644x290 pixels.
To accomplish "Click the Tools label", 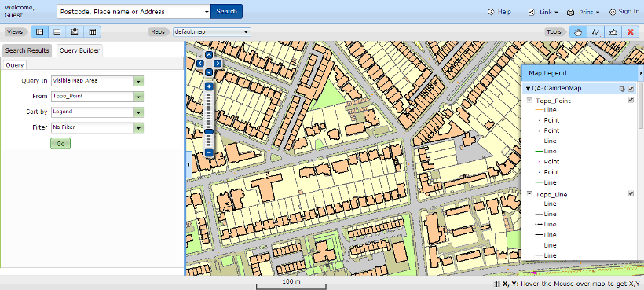I will click(x=554, y=31).
